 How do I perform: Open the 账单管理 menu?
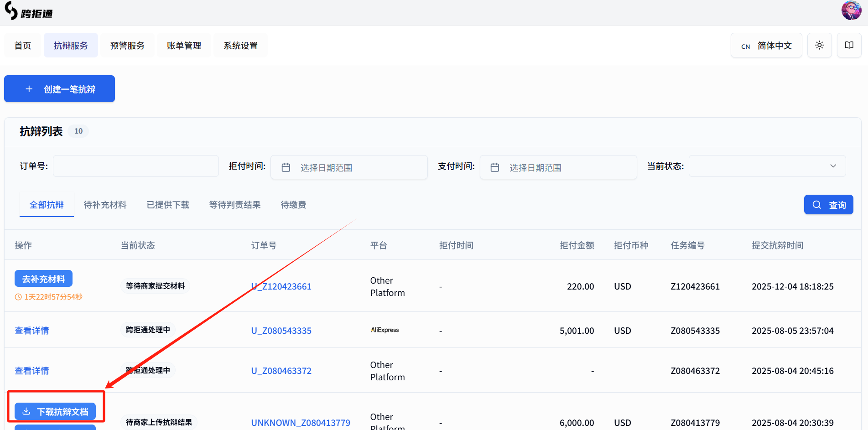pos(184,46)
